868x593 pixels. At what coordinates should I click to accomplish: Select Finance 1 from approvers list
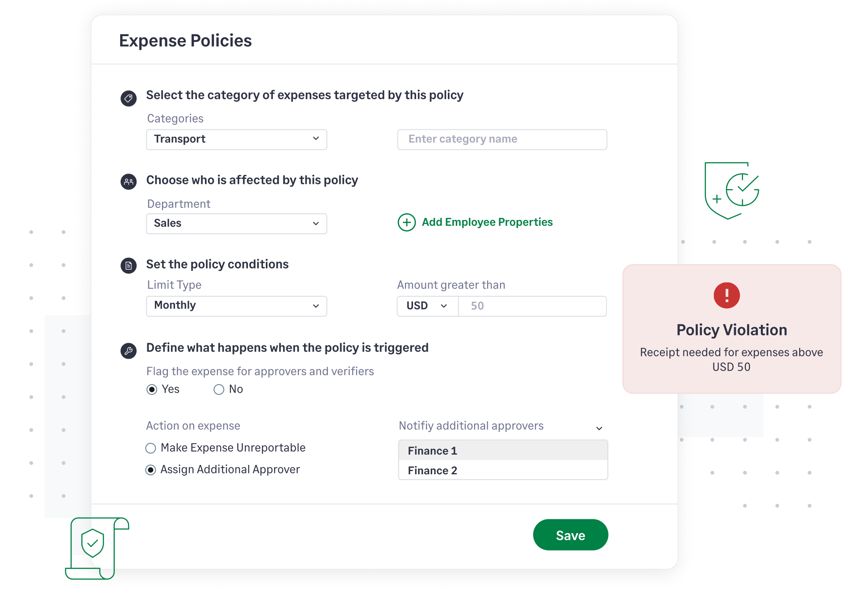click(503, 451)
